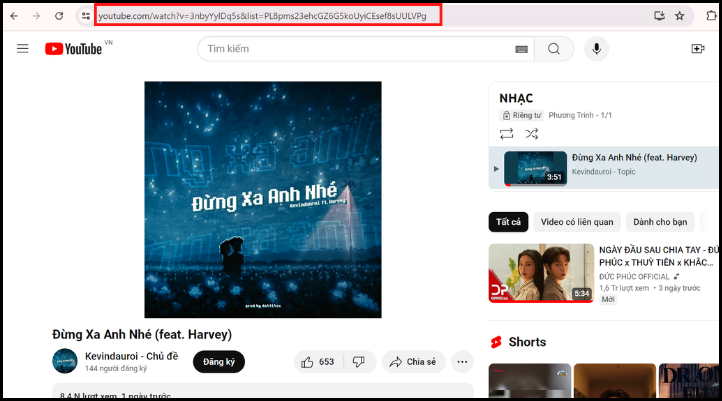This screenshot has height=401, width=722.
Task: Select the YouTube URL in address bar
Action: point(262,16)
